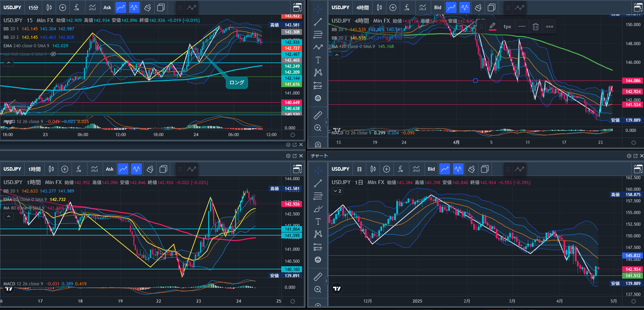Expand collapsed 2 indicators in daily chart
The height and width of the screenshot is (310, 644).
point(337,191)
